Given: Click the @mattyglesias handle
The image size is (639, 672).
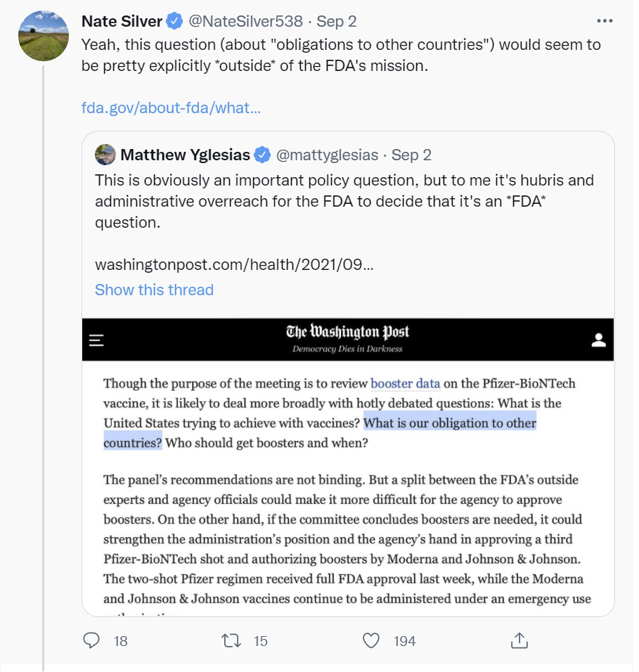Looking at the screenshot, I should 328,155.
